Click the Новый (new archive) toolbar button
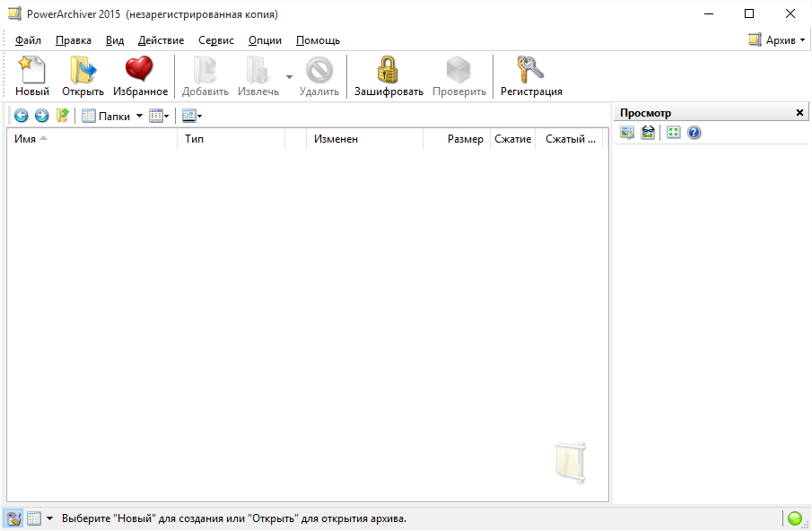 coord(32,76)
